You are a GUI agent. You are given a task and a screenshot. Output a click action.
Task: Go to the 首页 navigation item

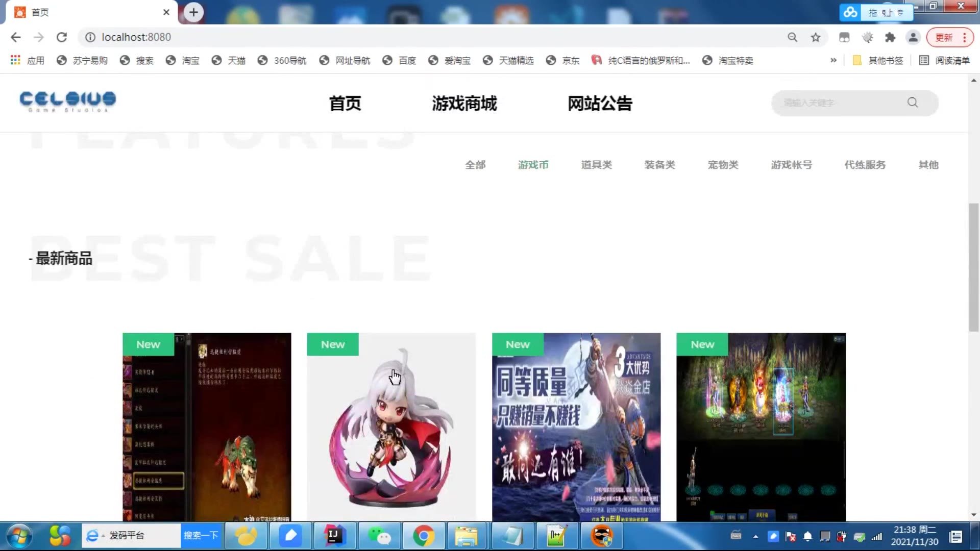click(345, 103)
